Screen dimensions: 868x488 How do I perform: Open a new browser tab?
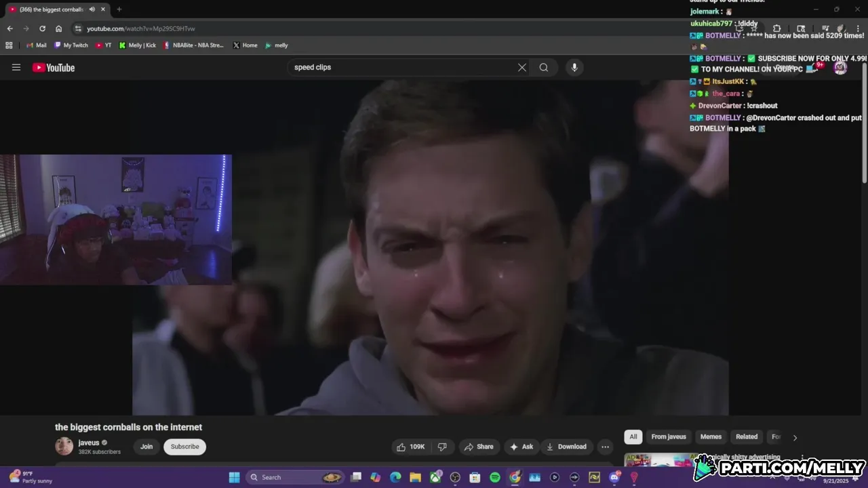point(119,9)
